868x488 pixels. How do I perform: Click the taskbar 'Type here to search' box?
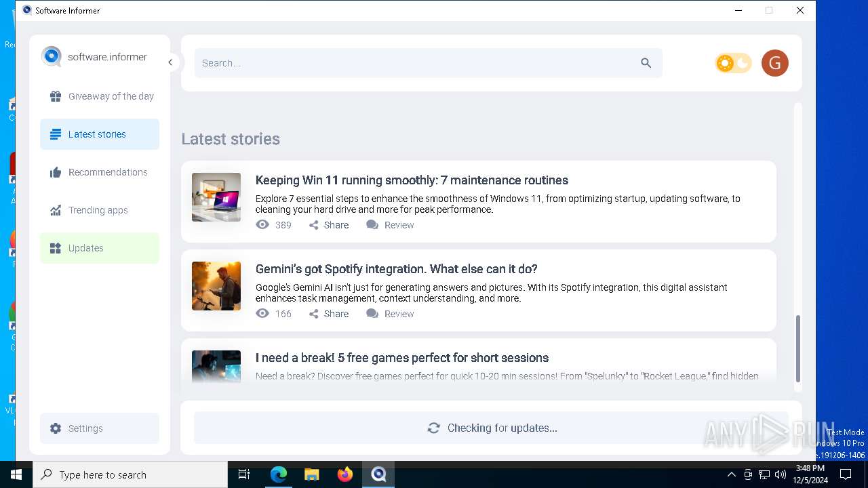(x=130, y=474)
